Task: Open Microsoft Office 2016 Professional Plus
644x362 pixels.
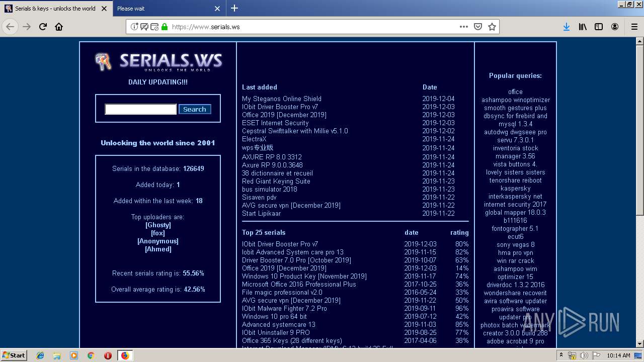Action: click(x=299, y=284)
